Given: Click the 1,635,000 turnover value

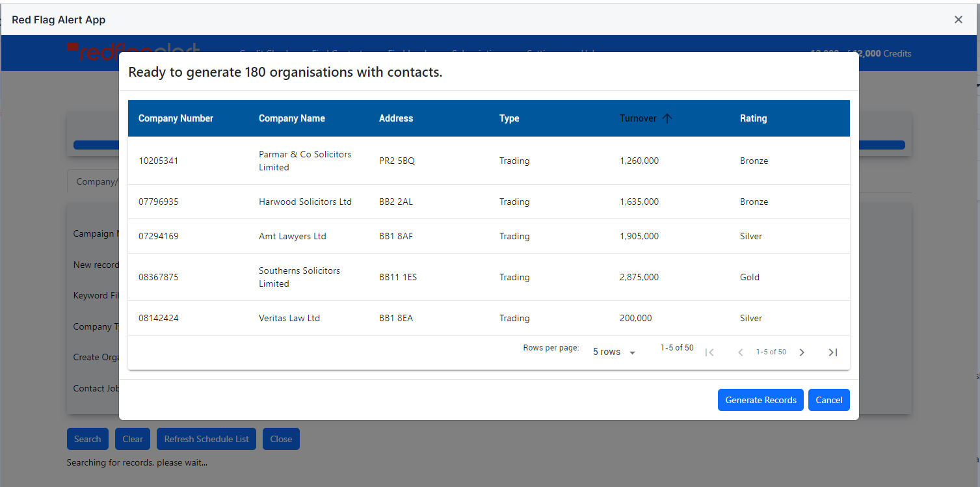Looking at the screenshot, I should coord(639,202).
